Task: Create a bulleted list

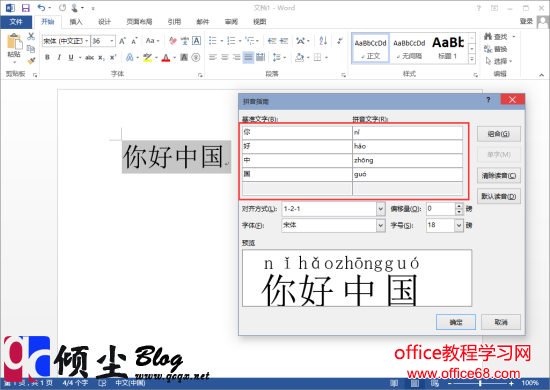Action: 213,41
